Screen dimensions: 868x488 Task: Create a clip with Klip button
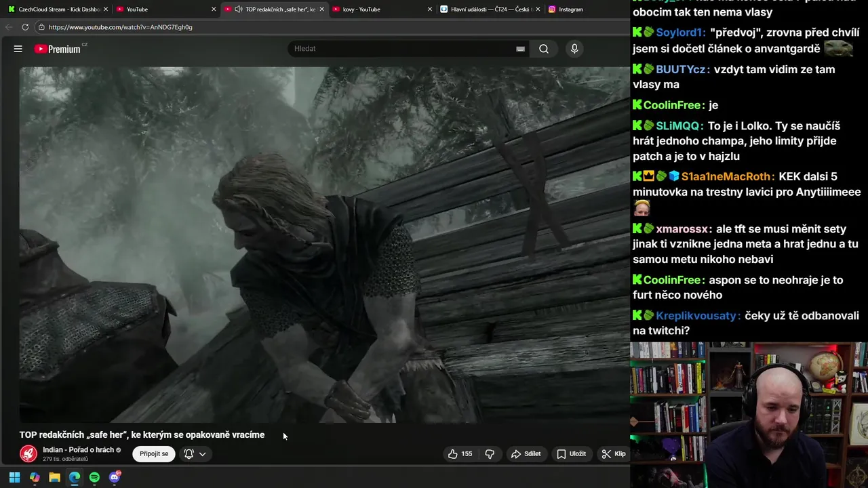(614, 454)
